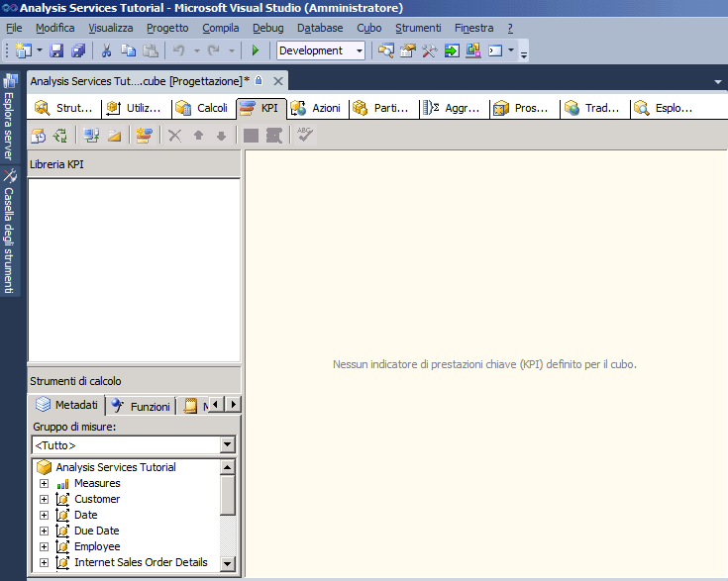Open the Progetto menu
The height and width of the screenshot is (581, 728).
(x=166, y=28)
